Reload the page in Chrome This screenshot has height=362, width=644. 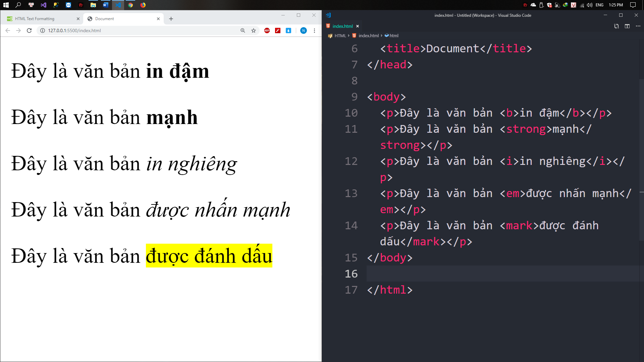[29, 31]
